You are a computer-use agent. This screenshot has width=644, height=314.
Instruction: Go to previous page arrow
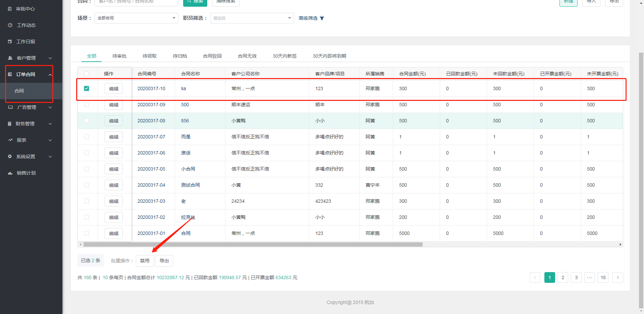pos(535,277)
